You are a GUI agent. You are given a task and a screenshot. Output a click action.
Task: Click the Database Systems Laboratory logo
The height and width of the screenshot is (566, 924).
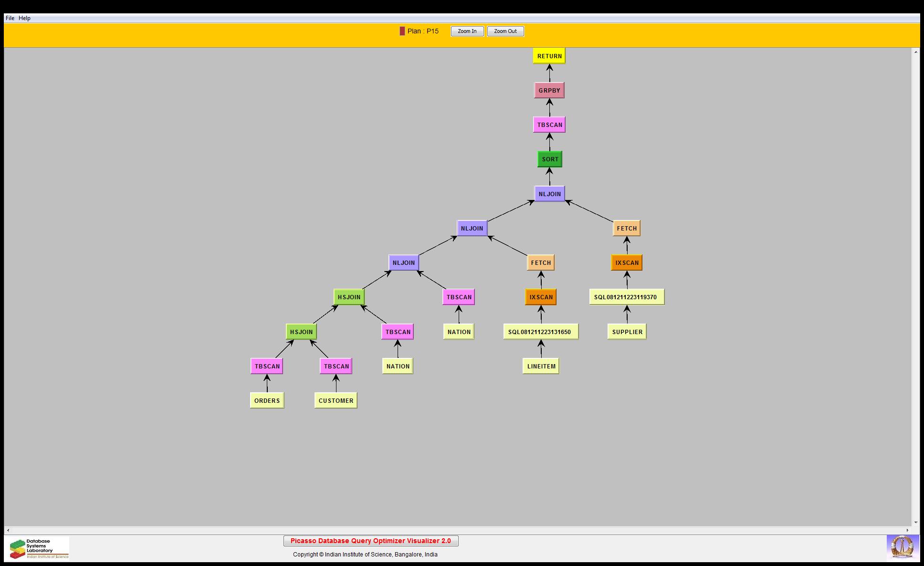point(37,548)
